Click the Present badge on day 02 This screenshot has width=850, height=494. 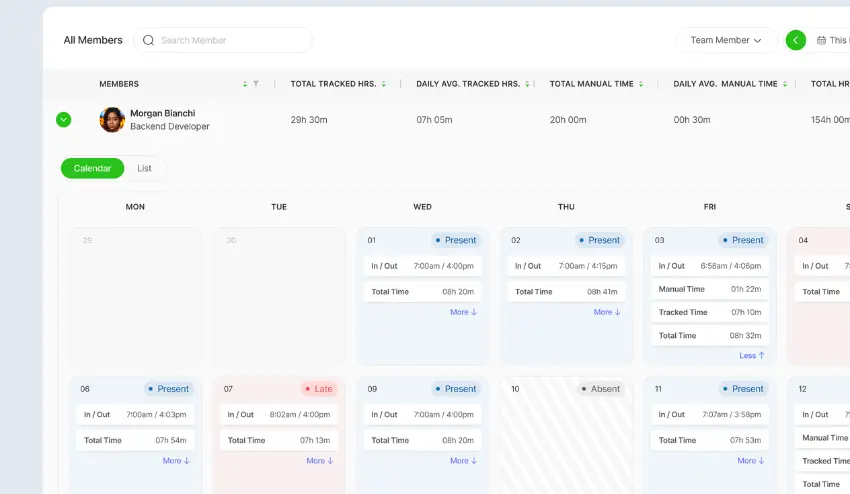click(x=600, y=240)
